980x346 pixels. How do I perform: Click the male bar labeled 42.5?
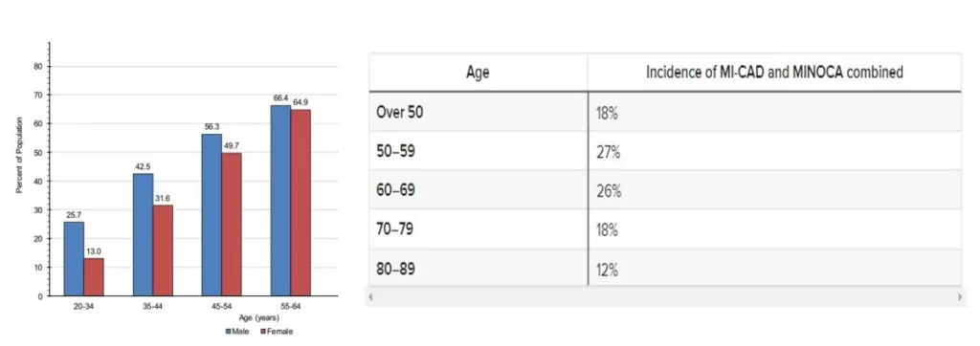pyautogui.click(x=144, y=235)
